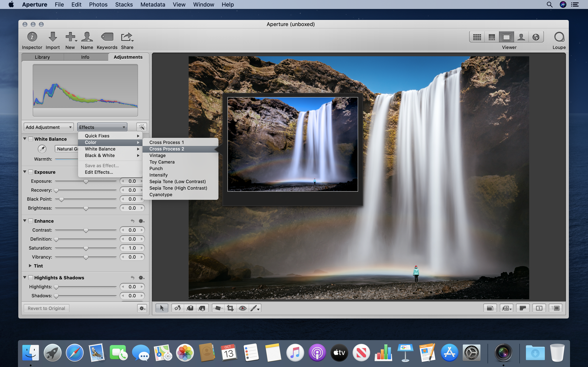Click the auto-enhance magic wand button
Image resolution: width=588 pixels, height=367 pixels.
142,127
